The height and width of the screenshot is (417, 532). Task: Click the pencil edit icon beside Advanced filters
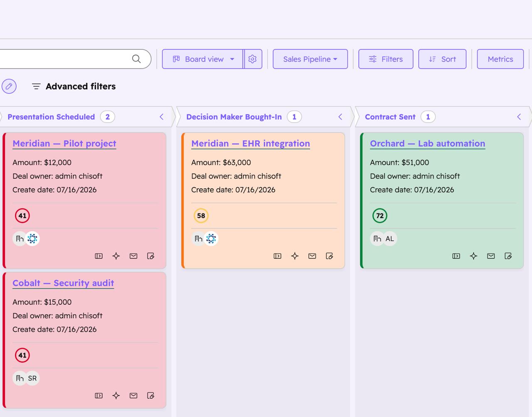tap(9, 86)
